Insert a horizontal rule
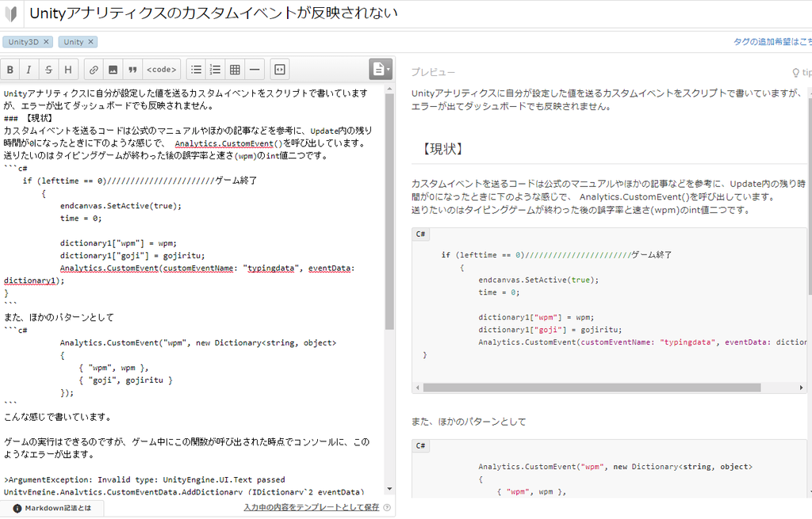The width and height of the screenshot is (812, 519). pyautogui.click(x=255, y=70)
